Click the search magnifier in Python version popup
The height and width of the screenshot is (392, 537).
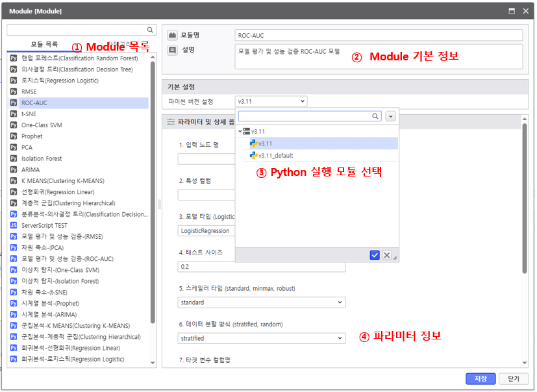tap(375, 116)
